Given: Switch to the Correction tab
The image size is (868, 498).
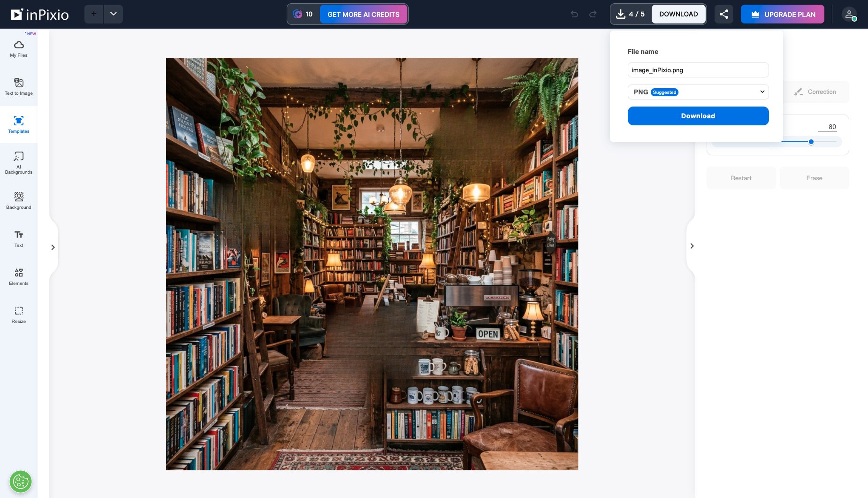Looking at the screenshot, I should pyautogui.click(x=815, y=92).
